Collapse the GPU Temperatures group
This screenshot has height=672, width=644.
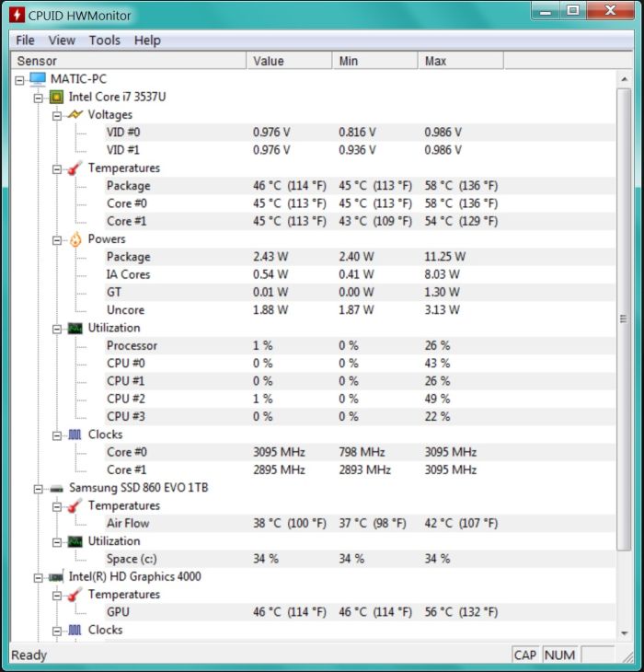pos(57,596)
